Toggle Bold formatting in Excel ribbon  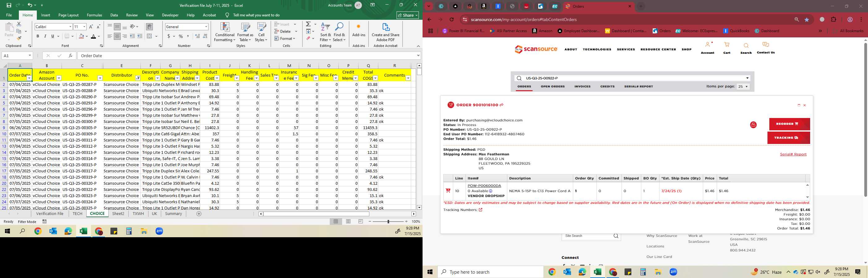(x=38, y=36)
